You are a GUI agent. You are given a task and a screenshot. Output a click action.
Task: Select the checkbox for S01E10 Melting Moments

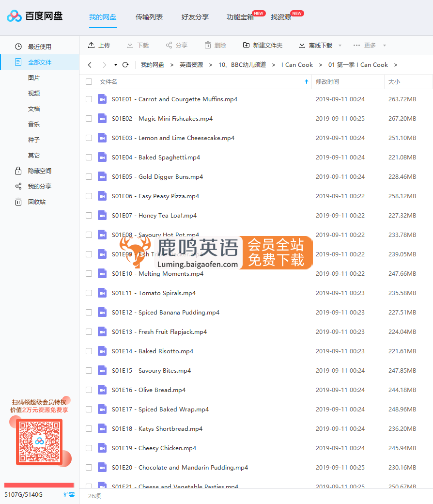click(89, 273)
